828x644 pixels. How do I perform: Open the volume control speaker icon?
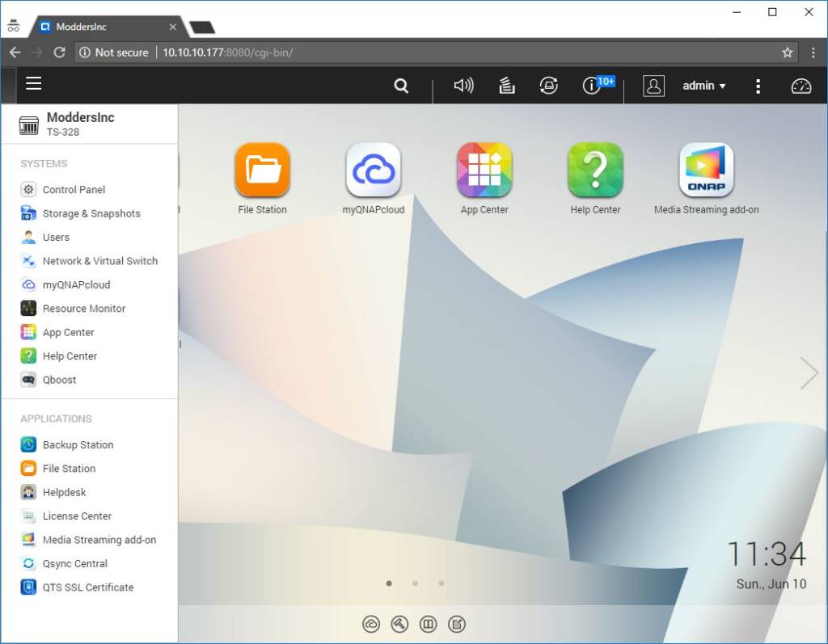463,86
